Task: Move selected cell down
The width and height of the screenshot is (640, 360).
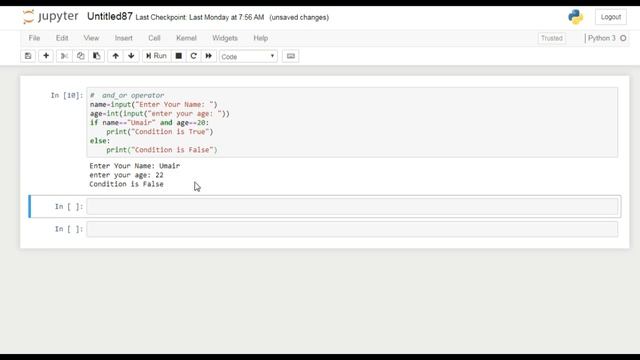Action: (x=131, y=56)
